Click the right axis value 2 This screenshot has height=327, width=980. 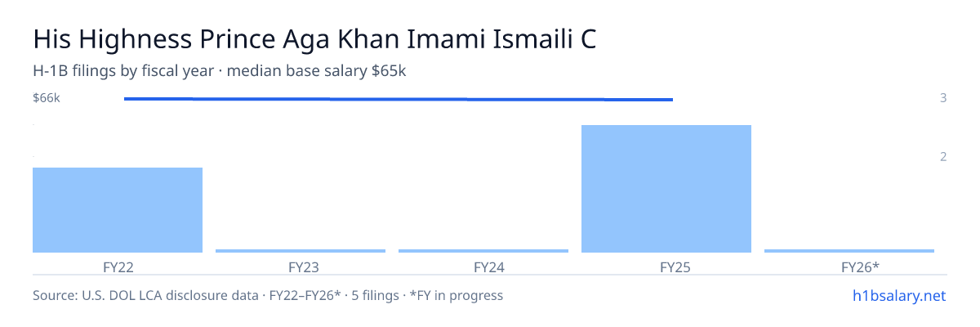[943, 156]
